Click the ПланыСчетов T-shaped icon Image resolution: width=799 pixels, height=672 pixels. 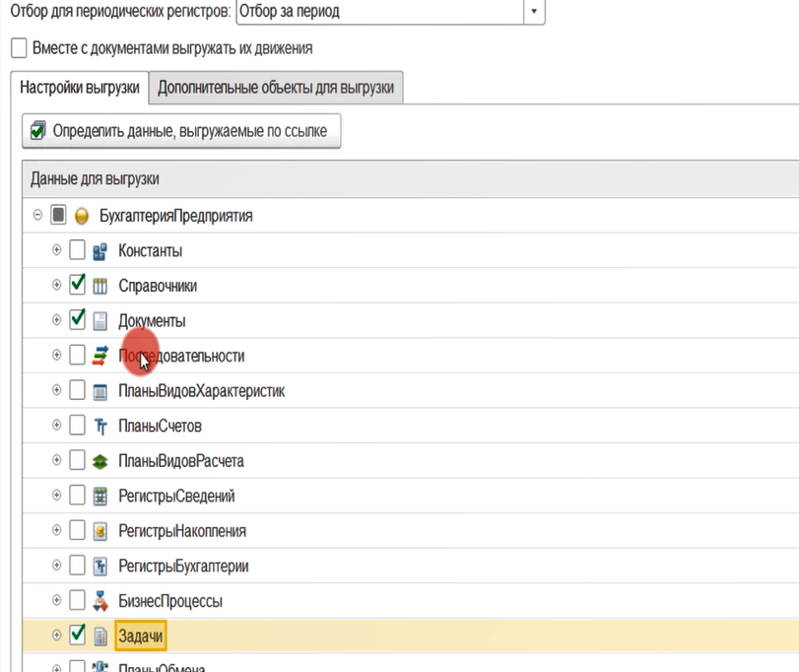100,427
